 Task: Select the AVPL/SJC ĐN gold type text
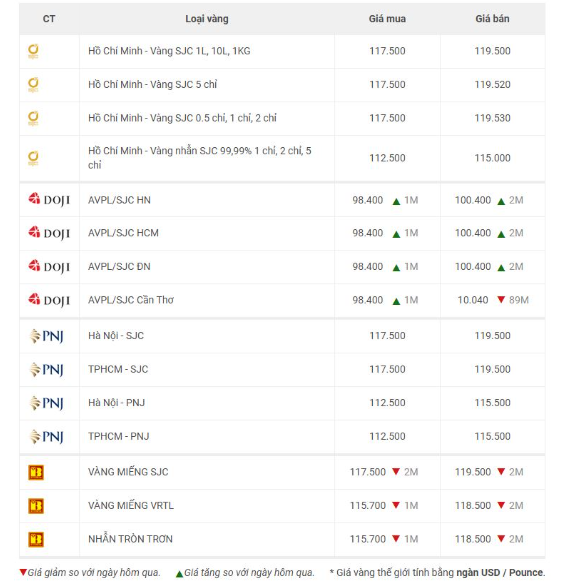tap(119, 267)
